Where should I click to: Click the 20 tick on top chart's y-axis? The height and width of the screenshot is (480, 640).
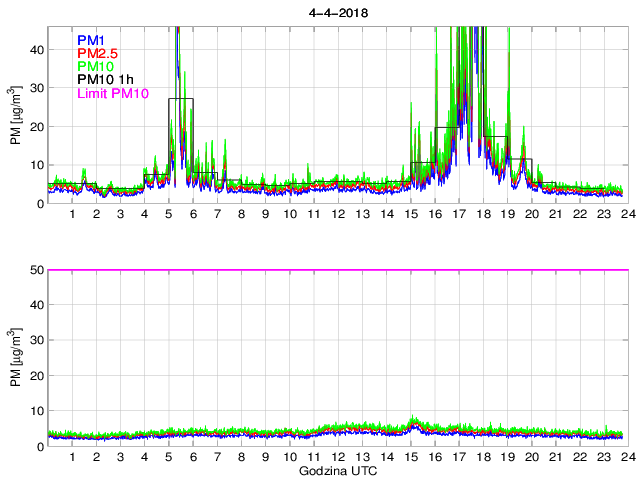click(x=34, y=127)
